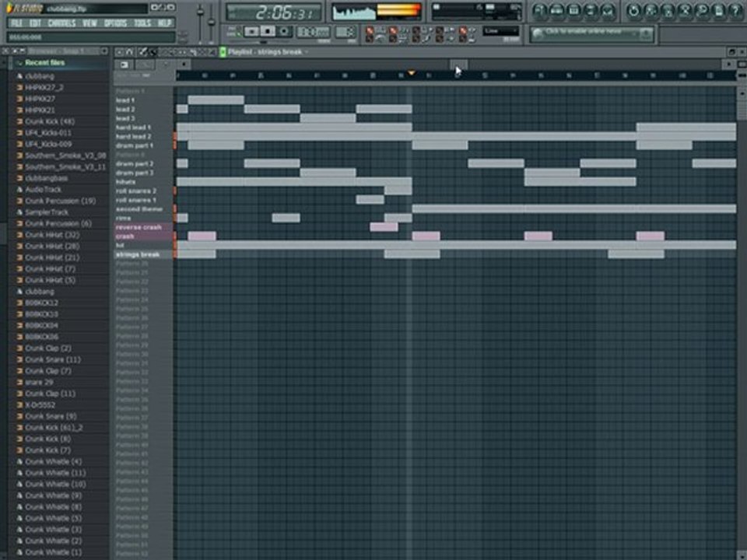Viewport: 747px width, 560px height.
Task: Select snare 29 in browser
Action: [x=39, y=383]
